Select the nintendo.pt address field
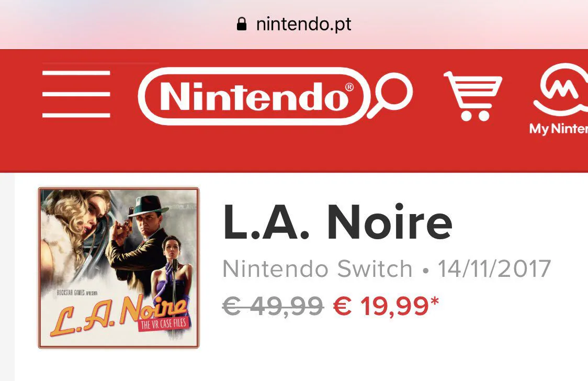Viewport: 588px width, 381px height. [303, 24]
